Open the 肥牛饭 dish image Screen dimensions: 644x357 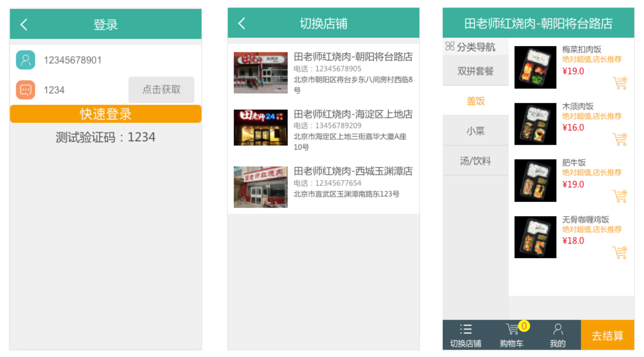535,180
